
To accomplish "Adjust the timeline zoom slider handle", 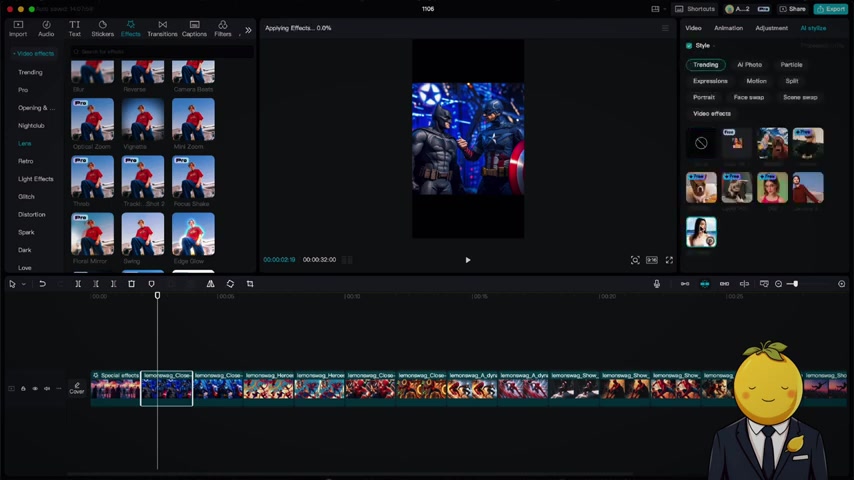I will (796, 284).
